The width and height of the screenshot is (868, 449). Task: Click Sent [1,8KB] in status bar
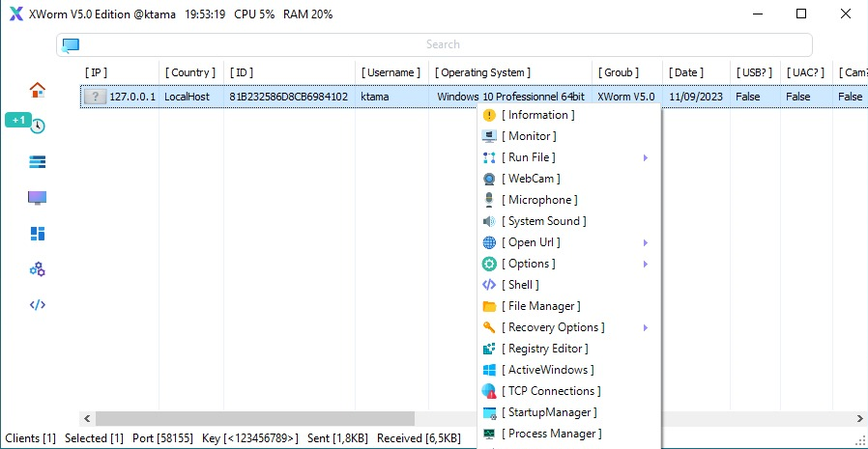click(x=337, y=438)
